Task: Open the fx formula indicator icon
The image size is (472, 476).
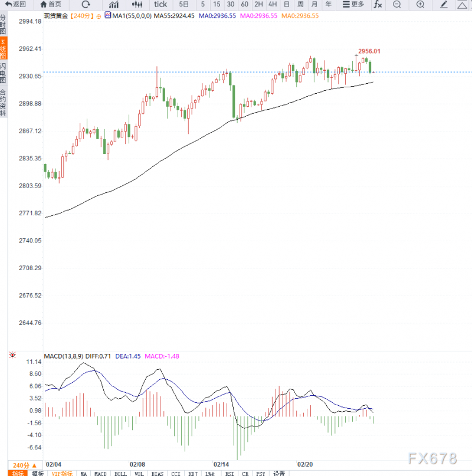Action: click(x=378, y=4)
